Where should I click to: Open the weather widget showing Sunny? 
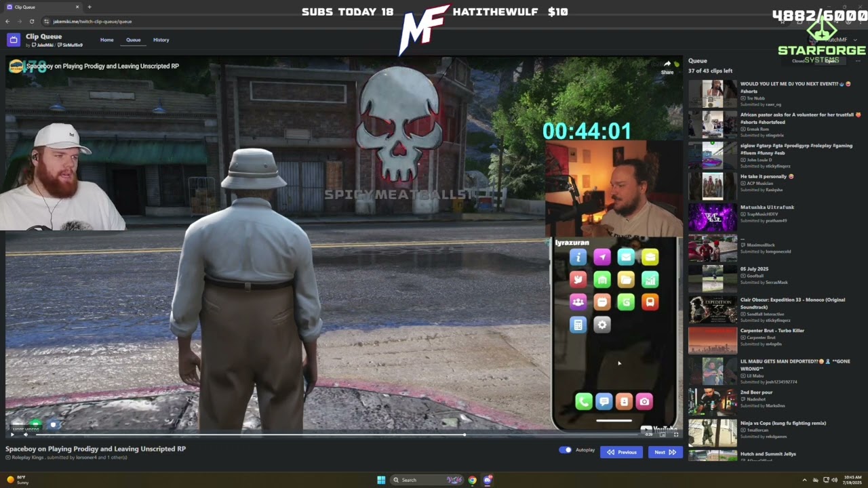[x=18, y=480]
